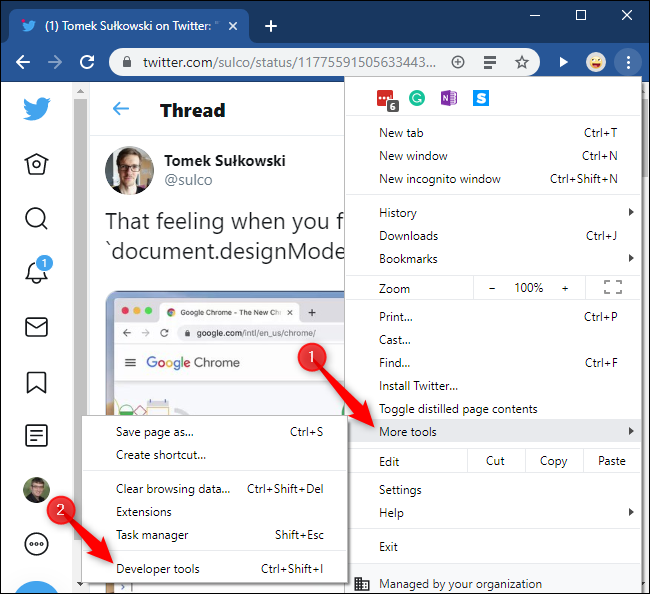650x594 pixels.
Task: Select New tab from the menu
Action: coord(493,133)
